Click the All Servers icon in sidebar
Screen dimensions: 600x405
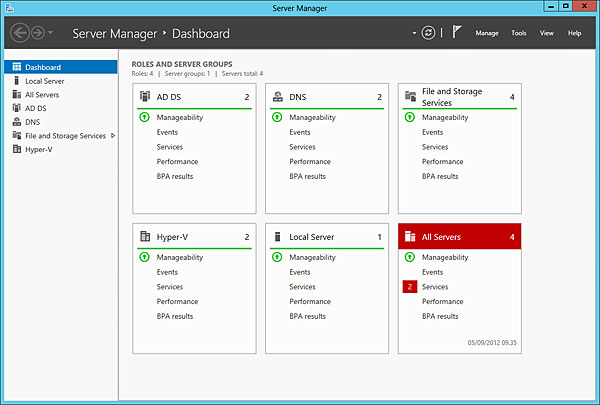(16, 94)
